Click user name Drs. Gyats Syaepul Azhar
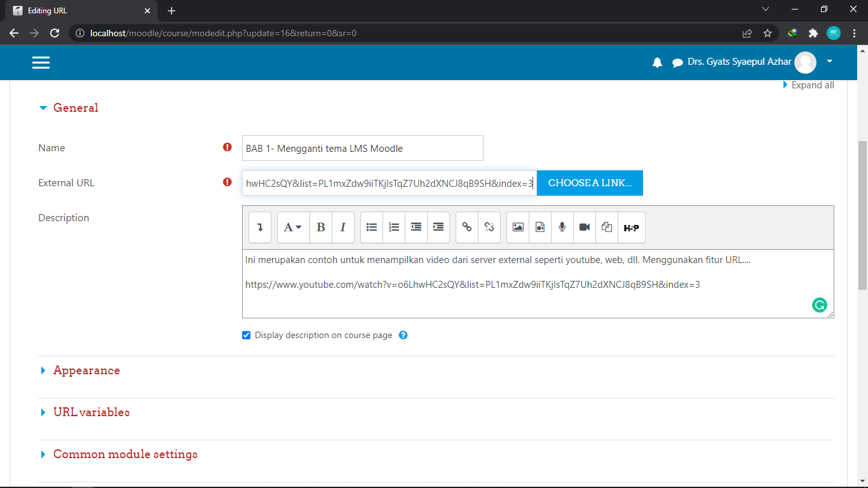Image resolution: width=868 pixels, height=488 pixels. pos(740,62)
